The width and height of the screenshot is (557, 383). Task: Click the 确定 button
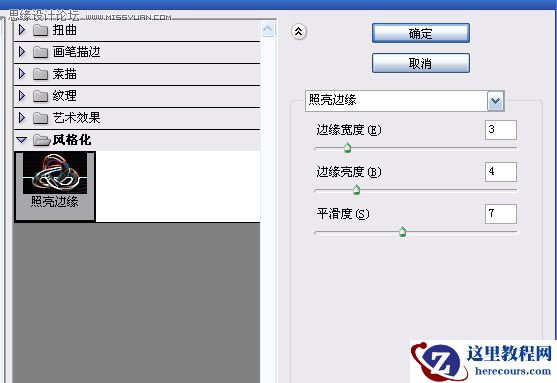pos(421,33)
